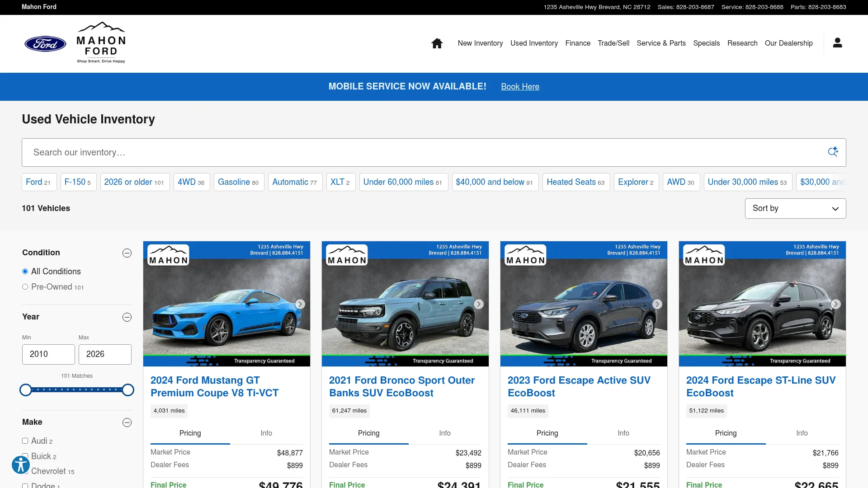868x488 pixels.
Task: Click the Book Here link
Action: [x=520, y=87]
